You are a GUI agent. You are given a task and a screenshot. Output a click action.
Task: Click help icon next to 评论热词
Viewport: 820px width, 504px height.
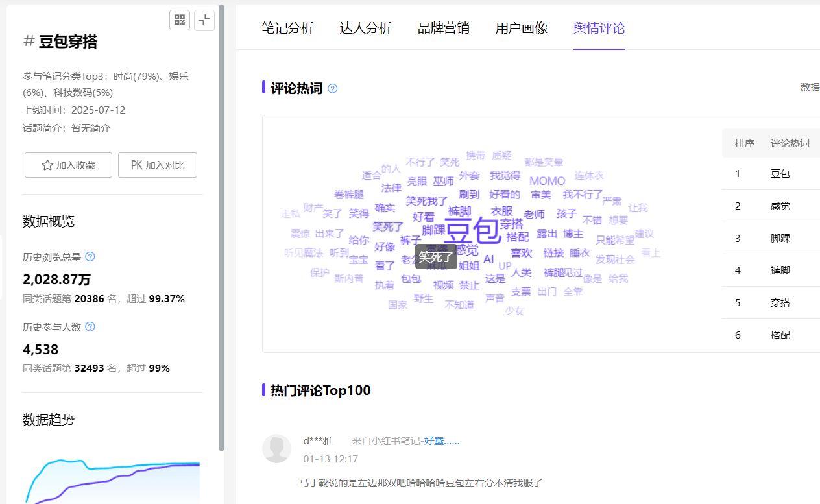point(333,88)
